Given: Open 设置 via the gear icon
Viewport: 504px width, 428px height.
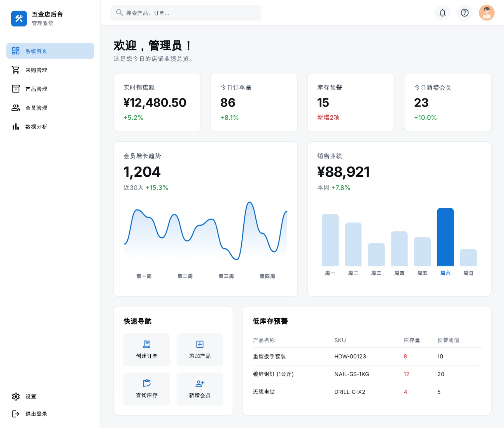Looking at the screenshot, I should coord(16,396).
